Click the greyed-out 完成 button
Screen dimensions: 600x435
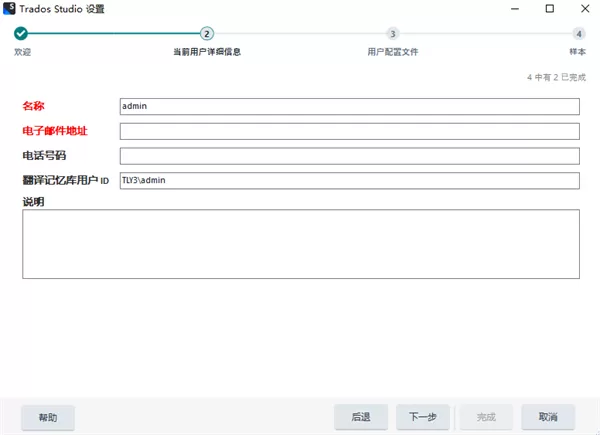(486, 417)
